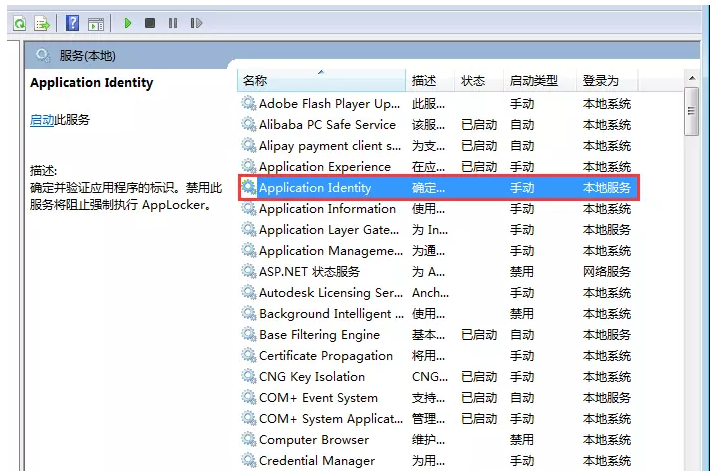Click the vertical scrollbar thumb
Screen dimensions: 724x471
click(692, 111)
